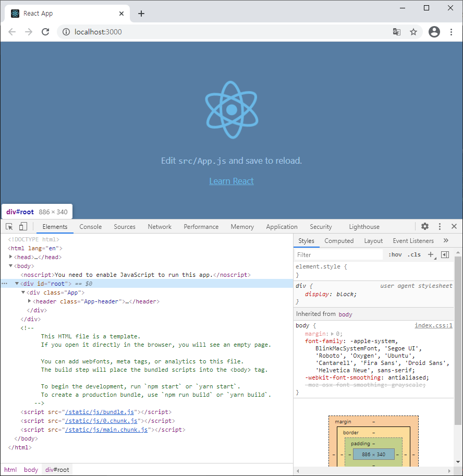Image resolution: width=463 pixels, height=476 pixels.
Task: Click the React logo on the page
Action: pyautogui.click(x=231, y=109)
